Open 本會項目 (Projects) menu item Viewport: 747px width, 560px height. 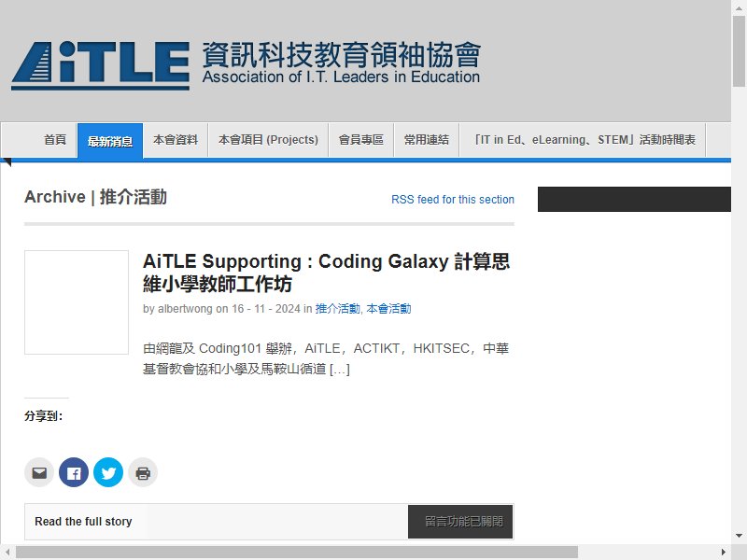pyautogui.click(x=268, y=139)
